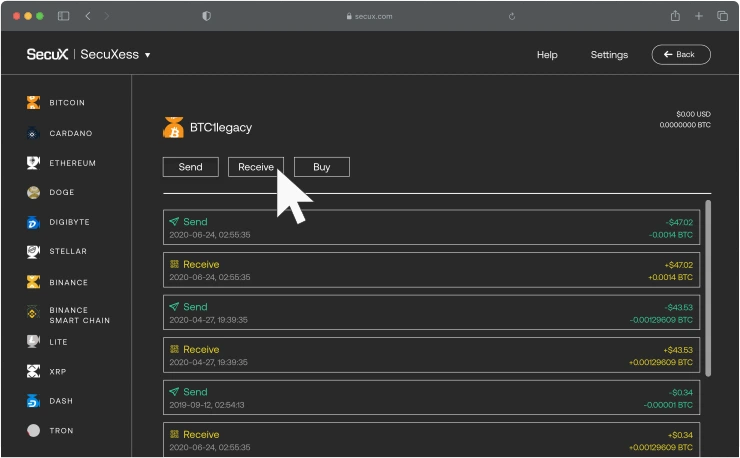Click the Ethereum coin icon
The width and height of the screenshot is (740, 458).
(33, 163)
